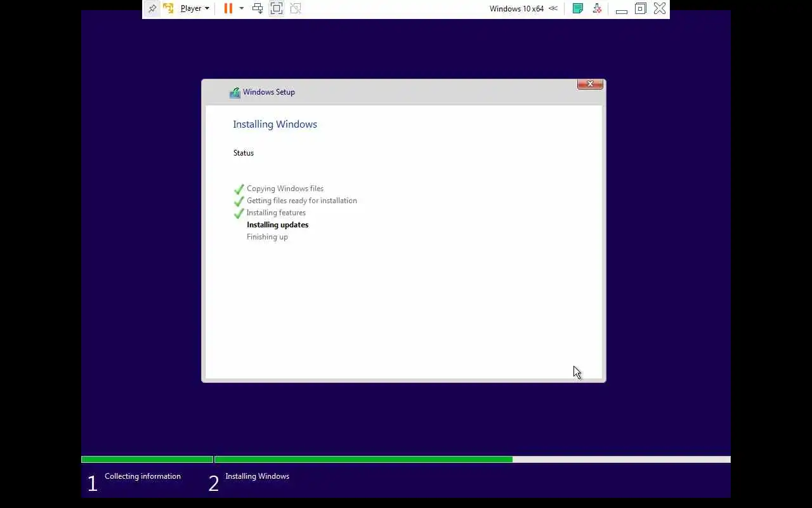Image resolution: width=812 pixels, height=508 pixels.
Task: Click the bold Installing updates step
Action: coord(277,225)
